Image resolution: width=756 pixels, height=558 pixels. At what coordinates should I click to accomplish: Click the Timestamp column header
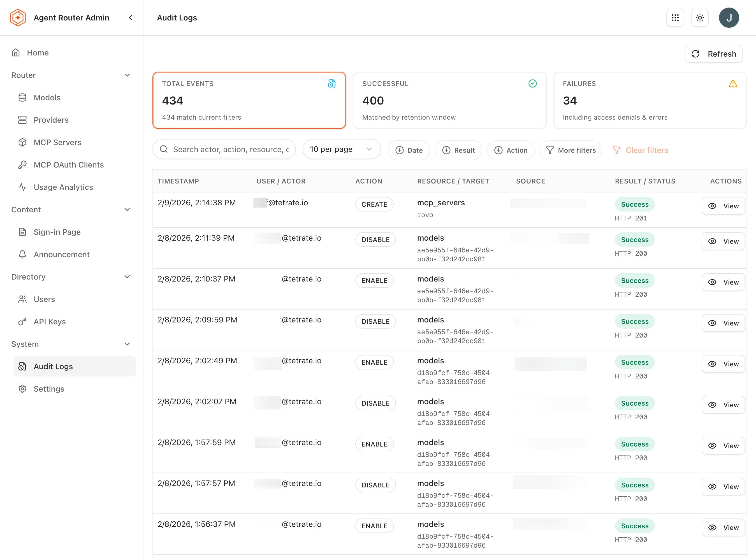point(178,181)
